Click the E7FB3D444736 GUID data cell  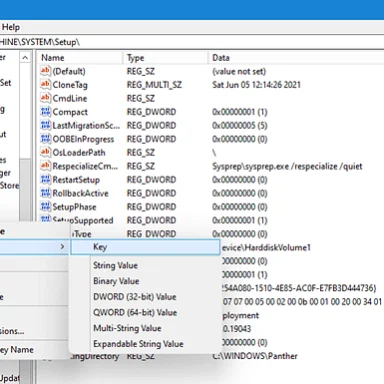tap(299, 288)
